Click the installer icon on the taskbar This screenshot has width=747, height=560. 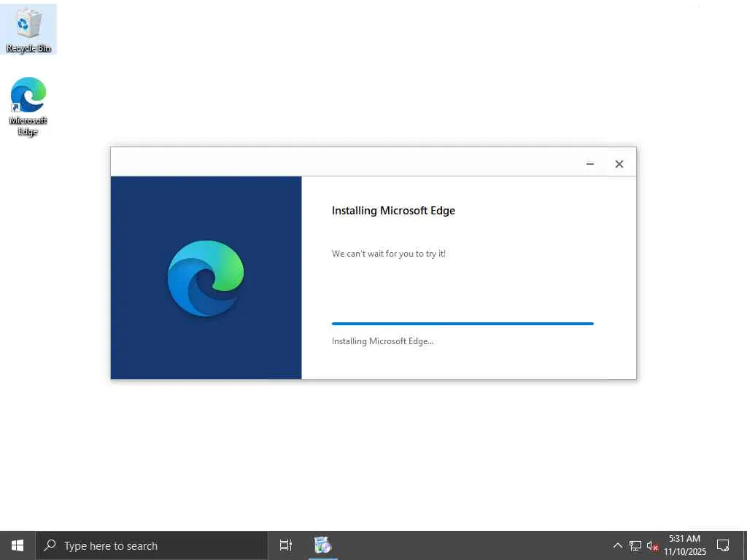pos(322,545)
